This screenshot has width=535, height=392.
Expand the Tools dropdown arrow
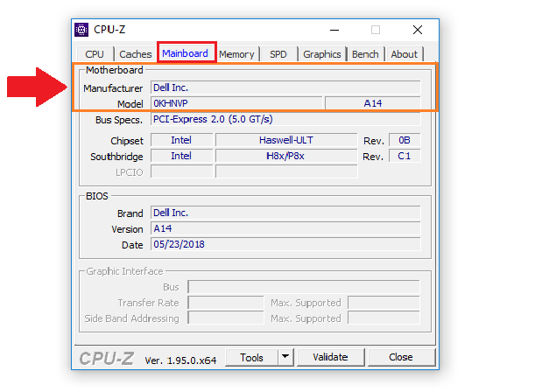click(285, 357)
